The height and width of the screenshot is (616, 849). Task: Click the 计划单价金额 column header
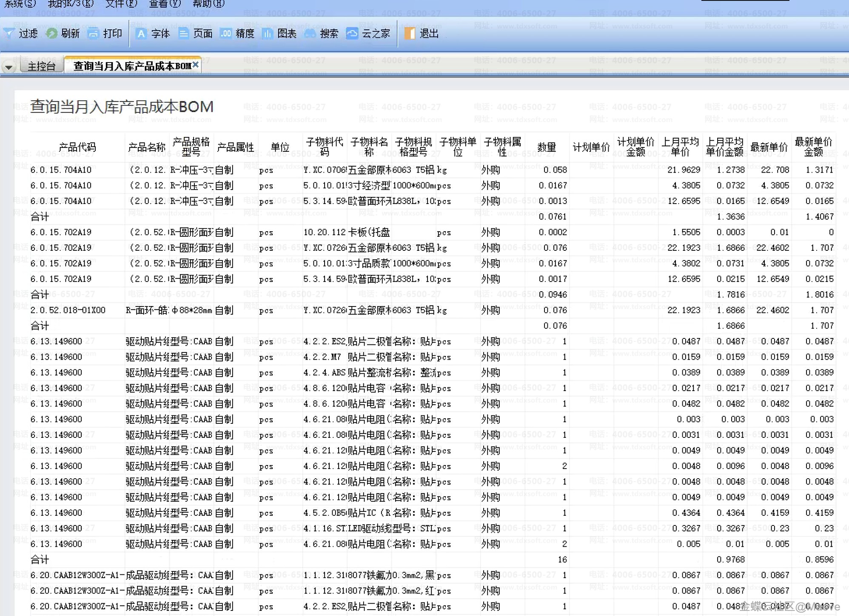pos(635,147)
